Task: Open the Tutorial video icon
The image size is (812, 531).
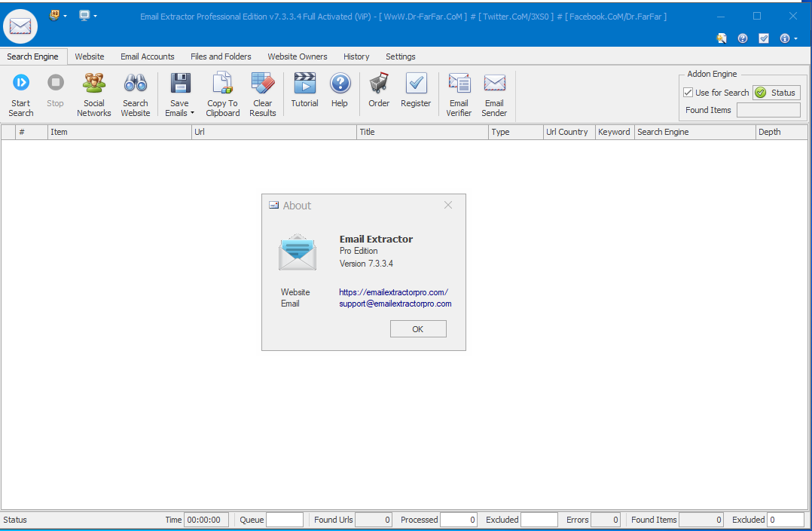Action: tap(304, 84)
